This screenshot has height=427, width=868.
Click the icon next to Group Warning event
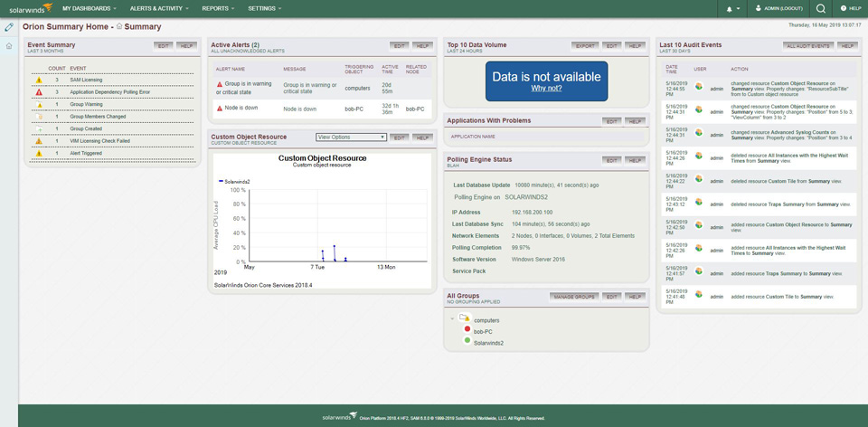point(39,104)
